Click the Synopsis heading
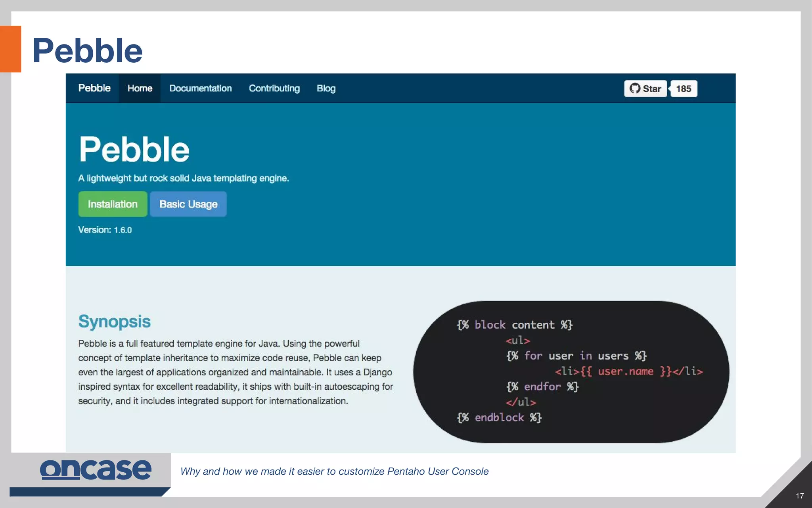 (x=114, y=321)
